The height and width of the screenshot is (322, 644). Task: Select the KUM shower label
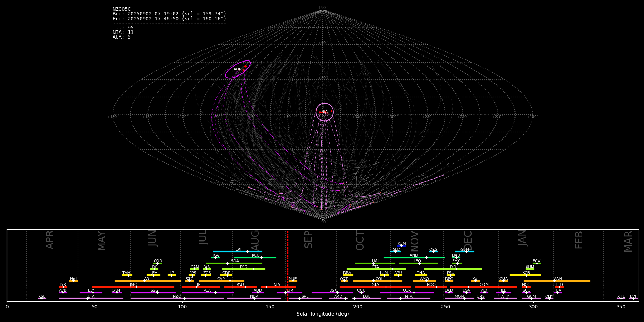click(402, 244)
